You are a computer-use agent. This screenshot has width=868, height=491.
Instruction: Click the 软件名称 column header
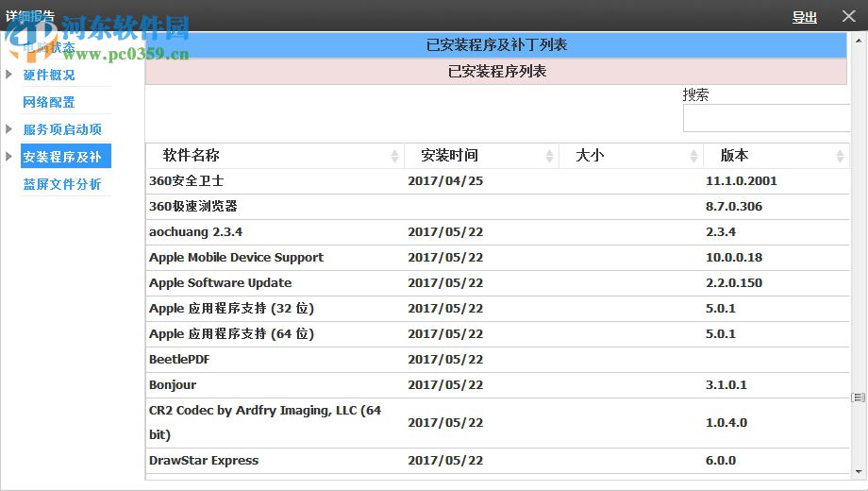[x=275, y=156]
